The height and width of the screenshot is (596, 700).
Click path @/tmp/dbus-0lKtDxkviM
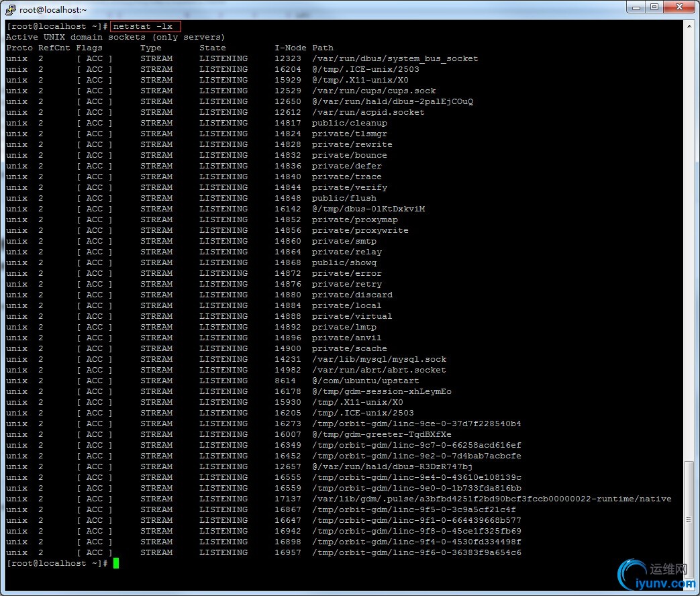tap(368, 209)
